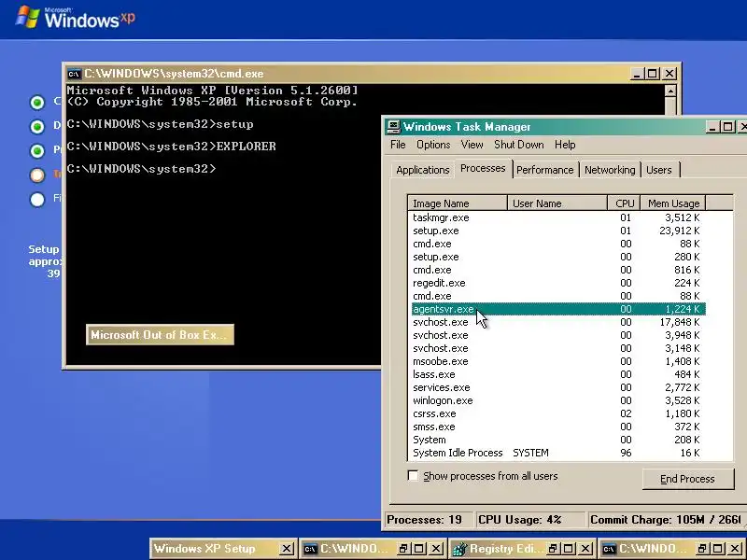Click the Windows XP flag logo
This screenshot has width=747, height=560.
(27, 17)
